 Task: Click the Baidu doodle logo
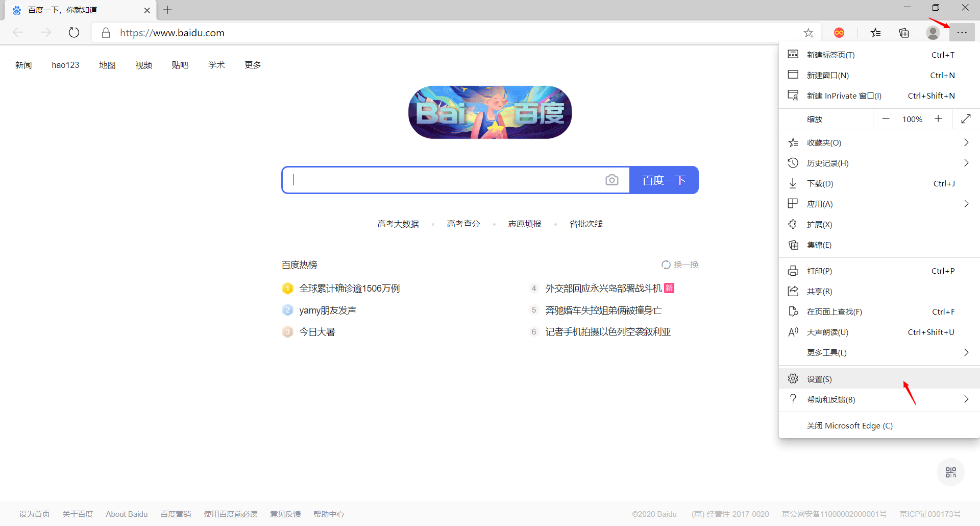(490, 112)
